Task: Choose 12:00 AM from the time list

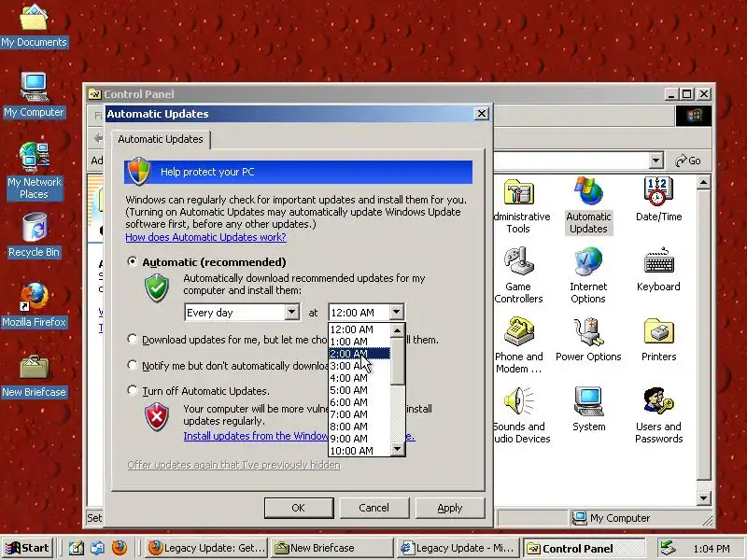Action: [x=359, y=329]
